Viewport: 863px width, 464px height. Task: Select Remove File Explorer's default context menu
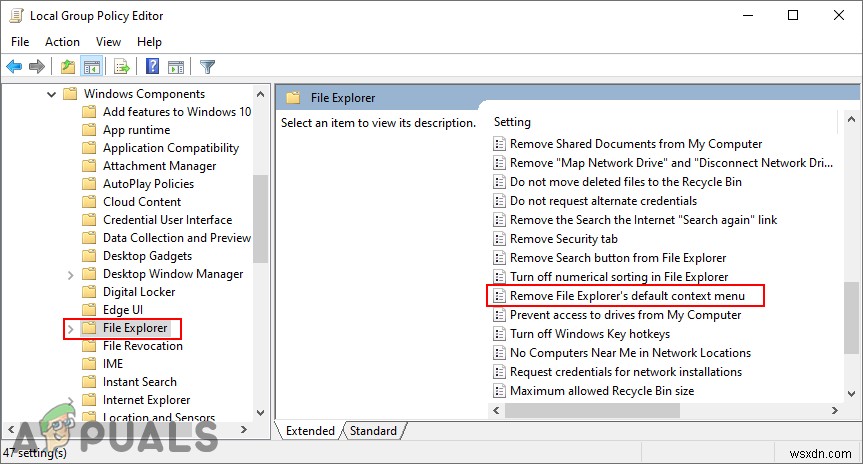(627, 296)
